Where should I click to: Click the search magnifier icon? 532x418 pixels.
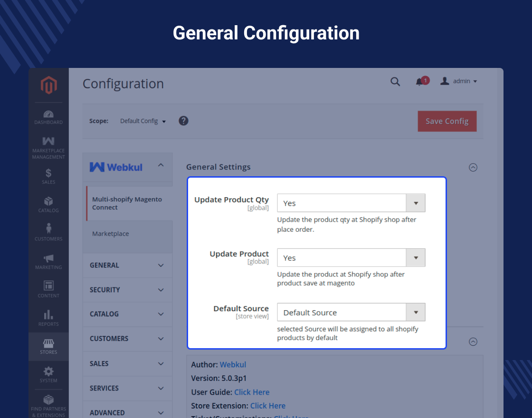pyautogui.click(x=395, y=81)
